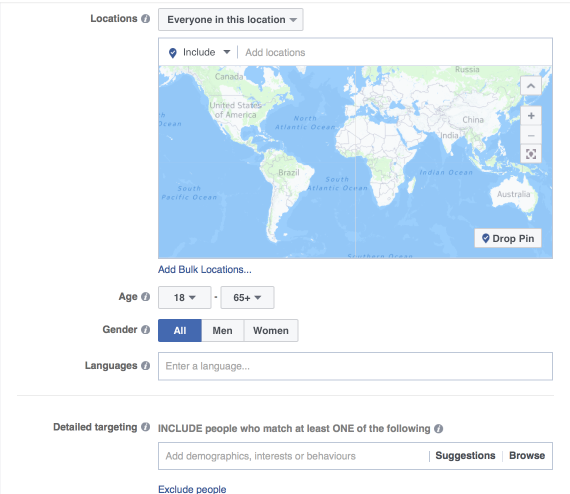Open the maximum age 65+ dropdown
Viewport: 570px width, 494px height.
pyautogui.click(x=247, y=298)
